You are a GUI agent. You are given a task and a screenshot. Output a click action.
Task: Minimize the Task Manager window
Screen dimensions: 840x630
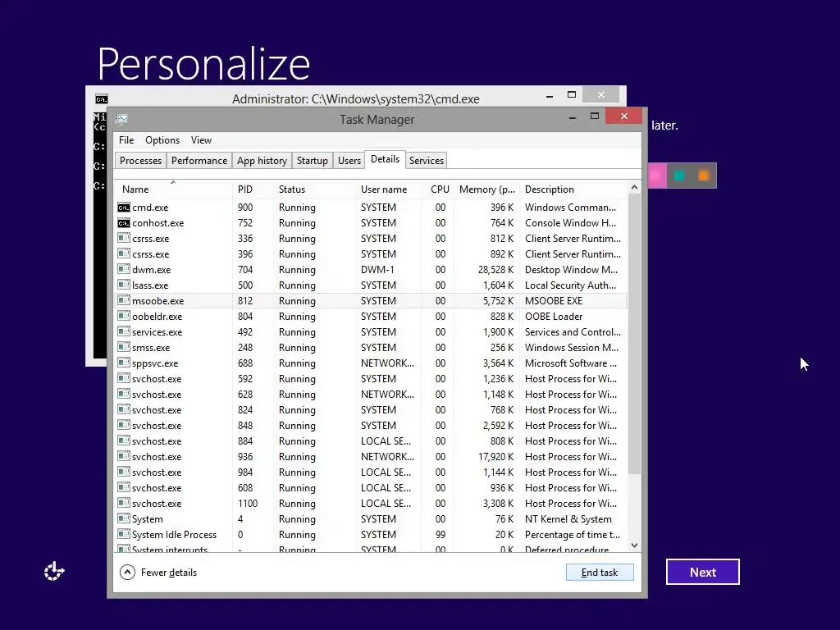coord(572,116)
